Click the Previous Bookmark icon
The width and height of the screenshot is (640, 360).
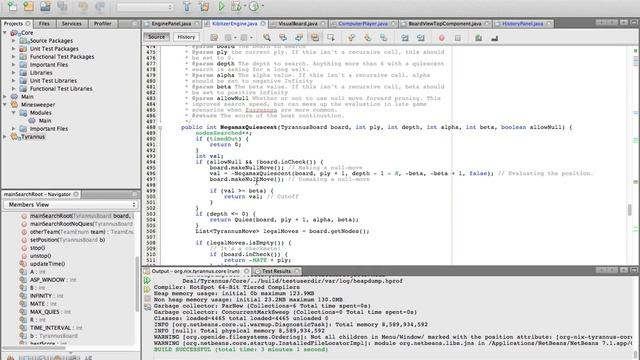pos(351,38)
